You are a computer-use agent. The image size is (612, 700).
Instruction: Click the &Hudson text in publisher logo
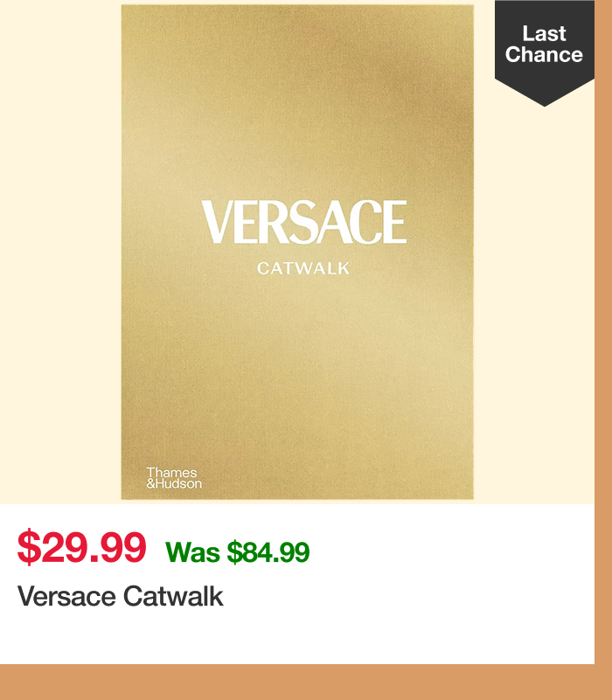174,484
